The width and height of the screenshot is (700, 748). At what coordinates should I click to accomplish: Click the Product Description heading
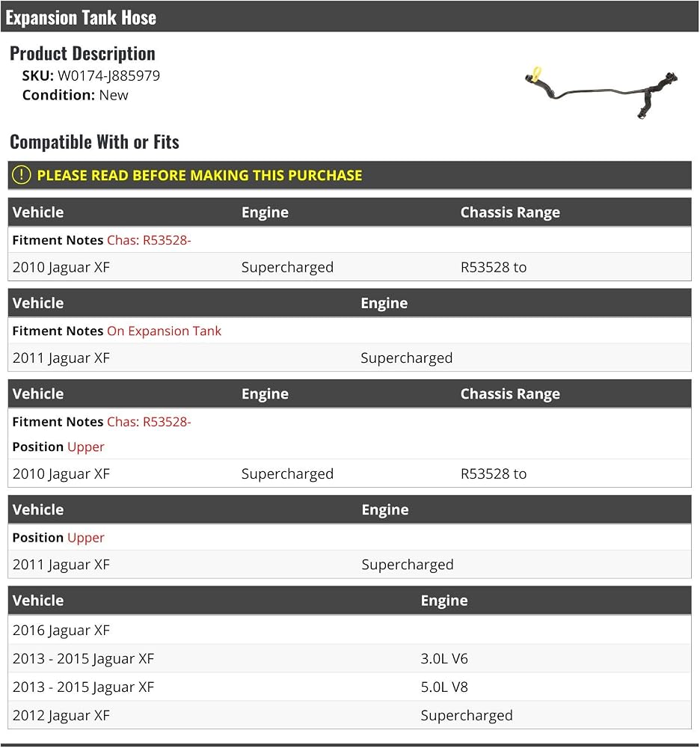tap(82, 53)
